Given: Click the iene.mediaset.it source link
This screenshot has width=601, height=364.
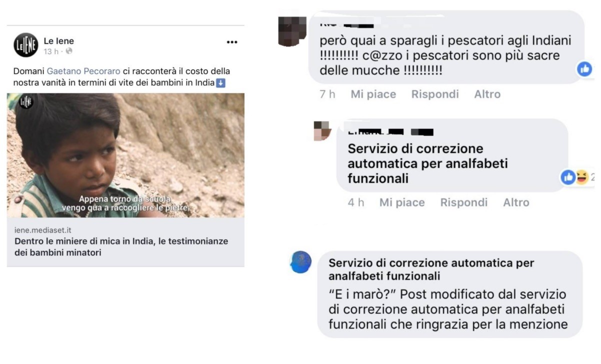Looking at the screenshot, I should pos(43,230).
